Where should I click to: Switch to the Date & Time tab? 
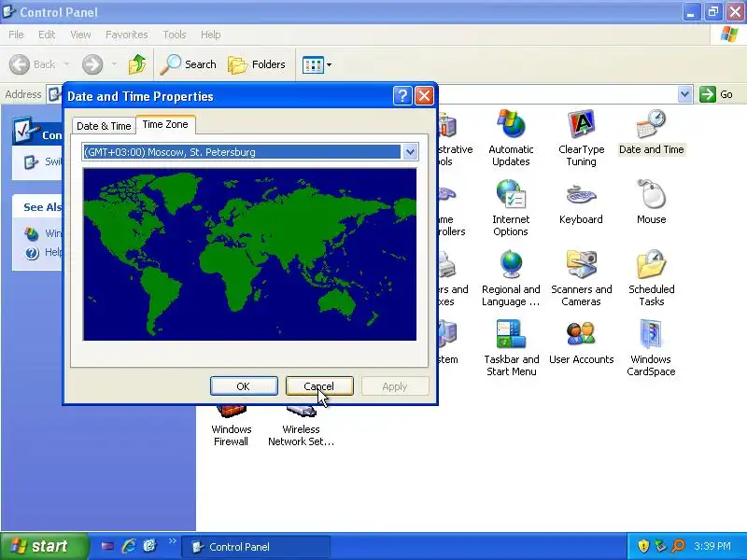(x=104, y=126)
